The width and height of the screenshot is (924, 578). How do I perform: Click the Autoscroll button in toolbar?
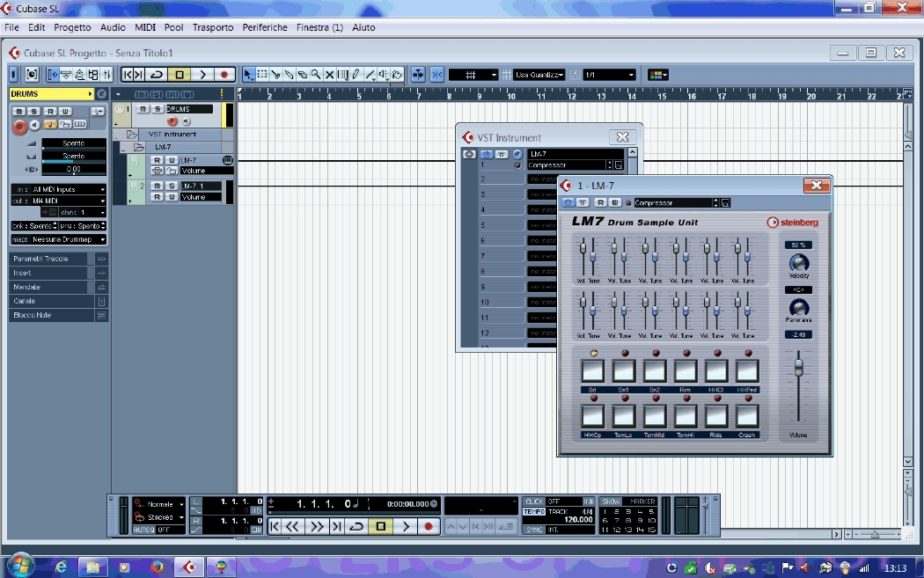(418, 75)
